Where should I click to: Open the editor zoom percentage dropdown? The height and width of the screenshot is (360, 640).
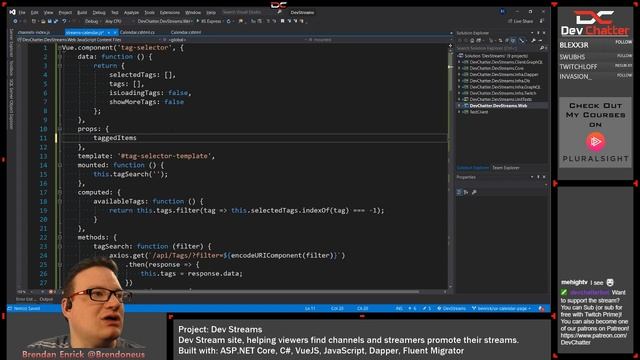pyautogui.click(x=26, y=292)
